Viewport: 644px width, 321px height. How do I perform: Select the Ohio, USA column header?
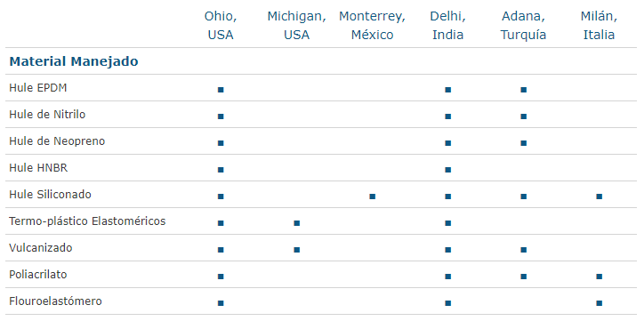click(221, 26)
